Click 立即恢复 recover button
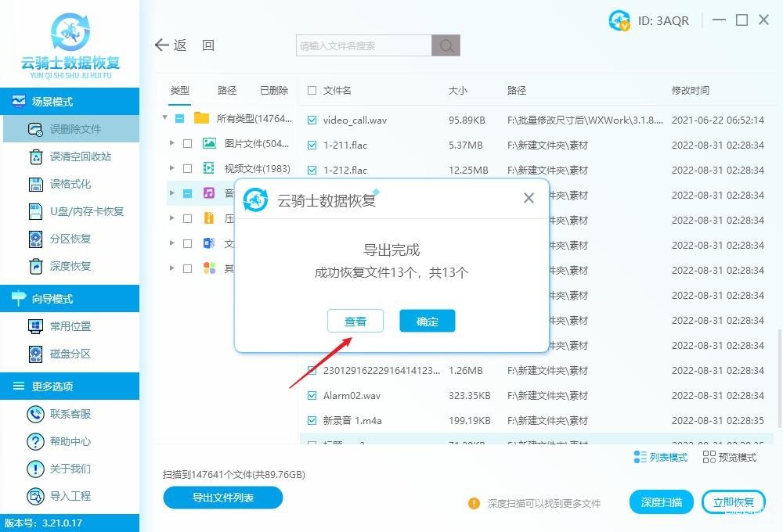Image resolution: width=783 pixels, height=532 pixels. coord(733,502)
